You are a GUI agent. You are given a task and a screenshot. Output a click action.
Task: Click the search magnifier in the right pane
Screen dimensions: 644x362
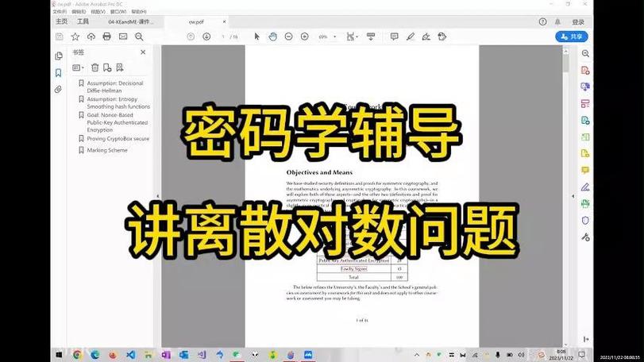585,54
